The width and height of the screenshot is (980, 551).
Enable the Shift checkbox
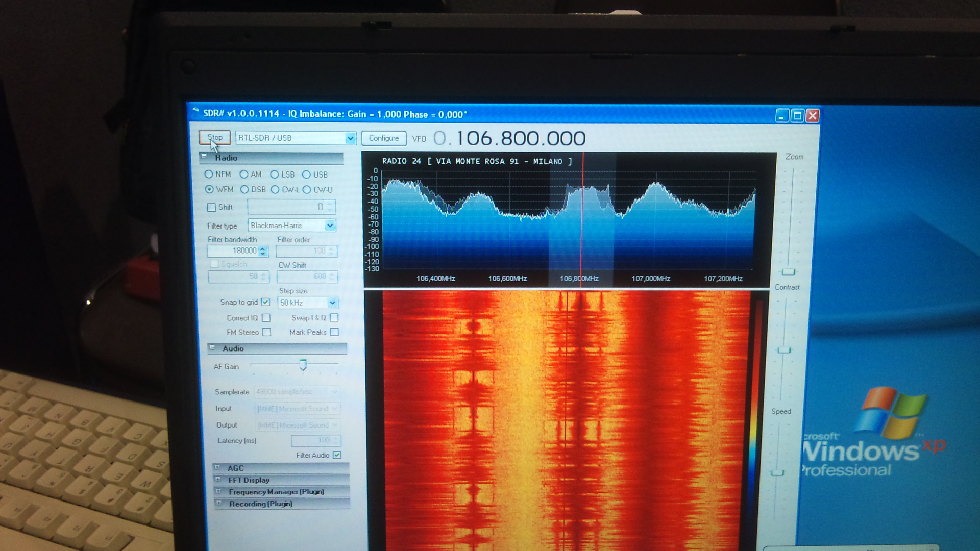211,207
